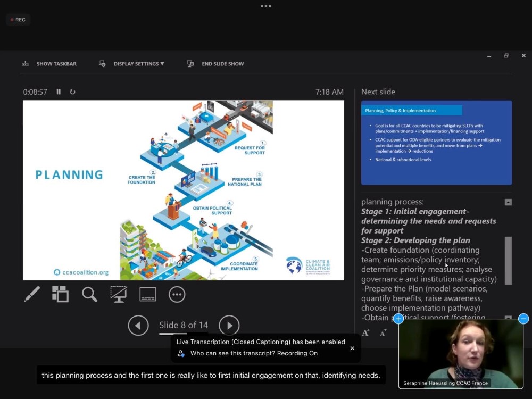532x399 pixels.
Task: Toggle subtitles icon below the slide
Action: [x=147, y=294]
